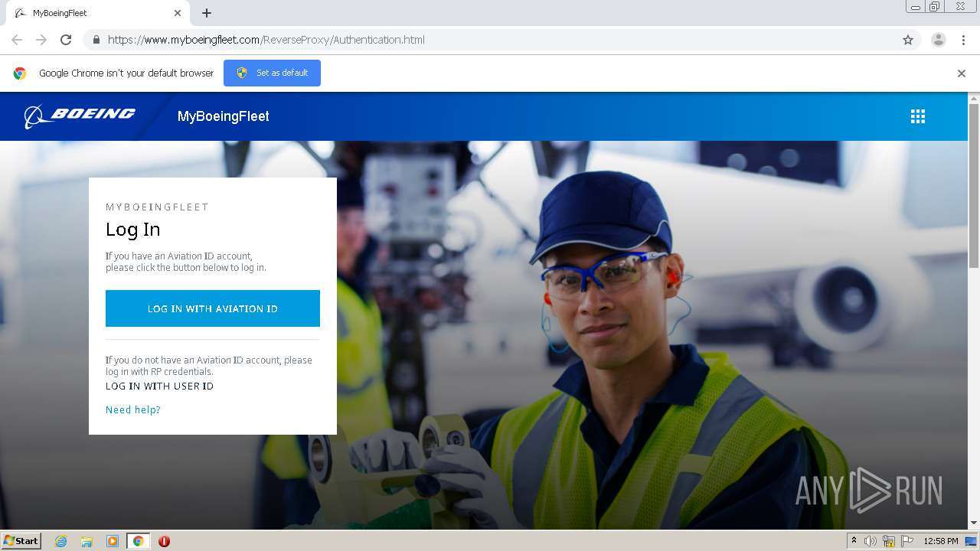Screen dimensions: 980x551
Task: Click the MyBoeingFleet header title
Action: pos(224,116)
